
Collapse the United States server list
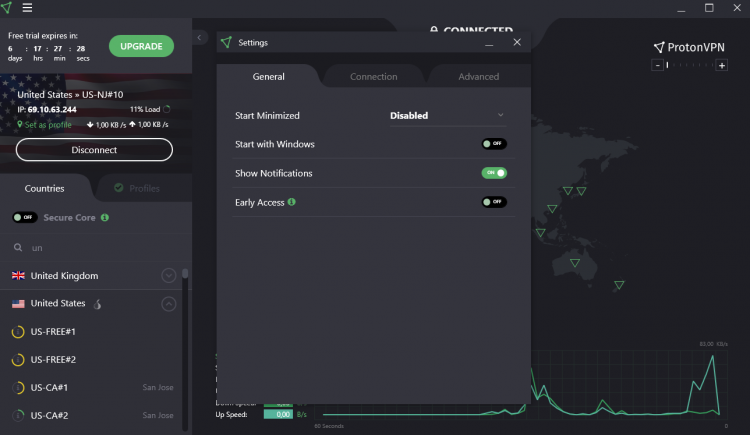pyautogui.click(x=168, y=304)
